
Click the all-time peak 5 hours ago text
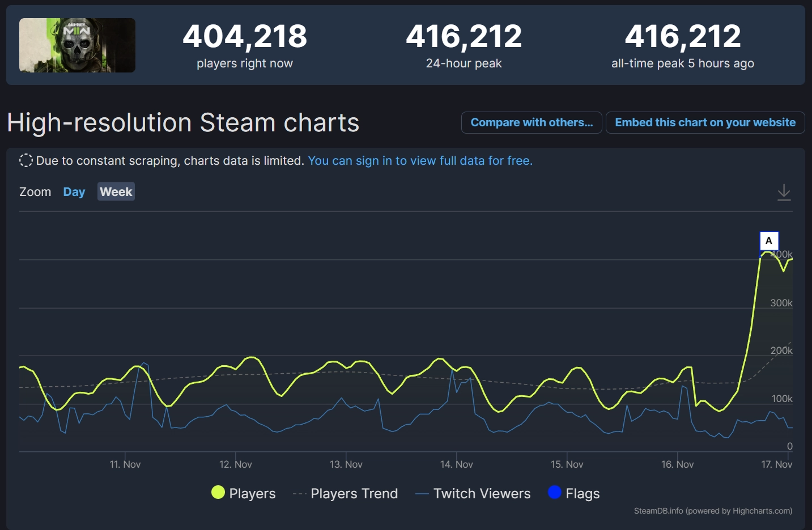(x=683, y=63)
